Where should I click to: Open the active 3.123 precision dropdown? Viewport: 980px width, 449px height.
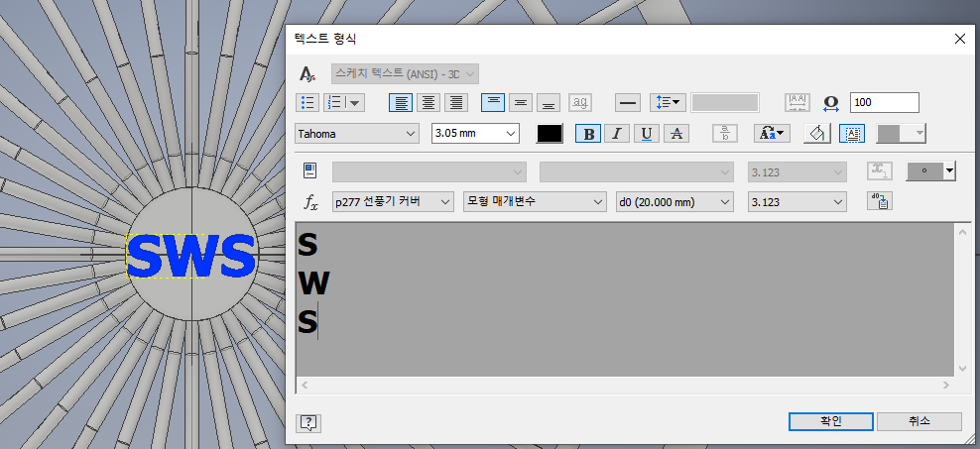pyautogui.click(x=797, y=202)
